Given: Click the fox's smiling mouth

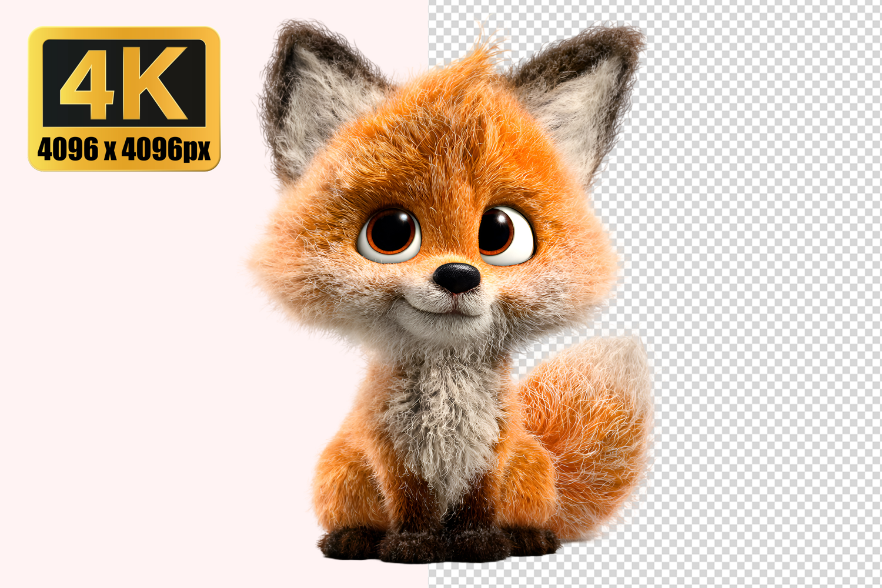Looking at the screenshot, I should [x=450, y=309].
